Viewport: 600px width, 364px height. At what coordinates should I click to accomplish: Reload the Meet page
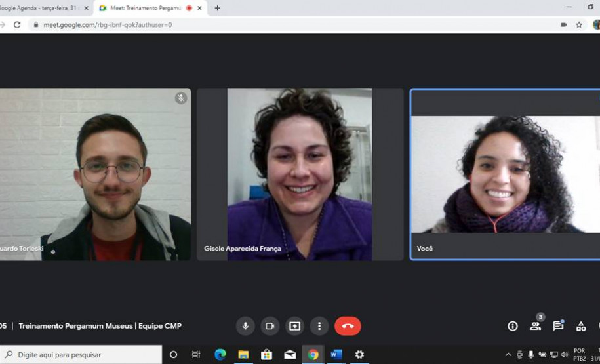[18, 25]
